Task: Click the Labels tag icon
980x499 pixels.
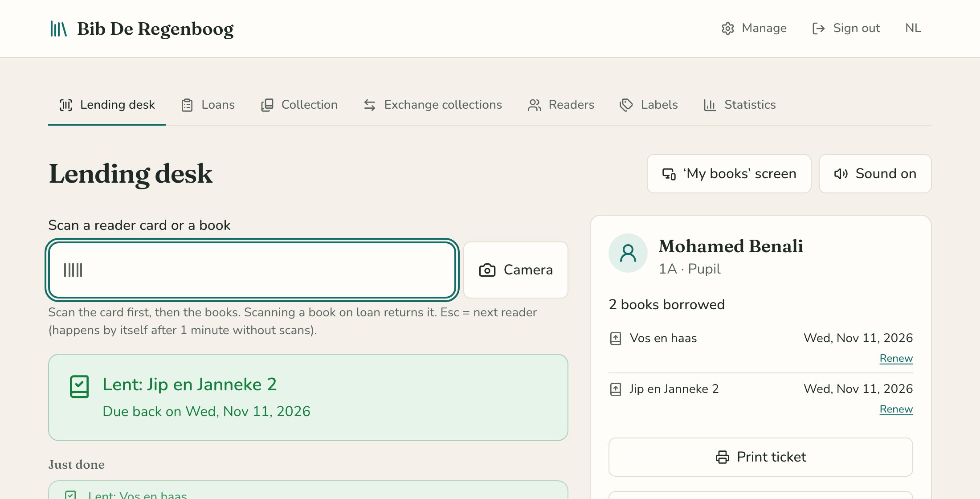Action: point(626,105)
